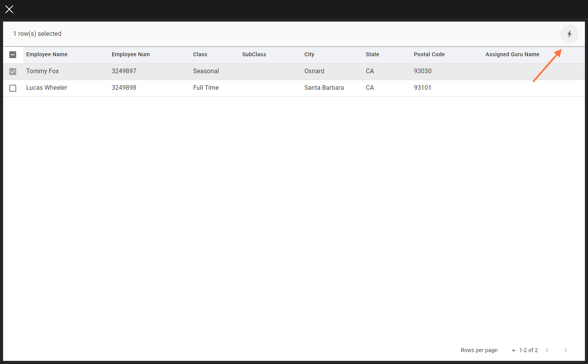This screenshot has height=364, width=588.
Task: Click the Postal Code column header
Action: pyautogui.click(x=429, y=54)
